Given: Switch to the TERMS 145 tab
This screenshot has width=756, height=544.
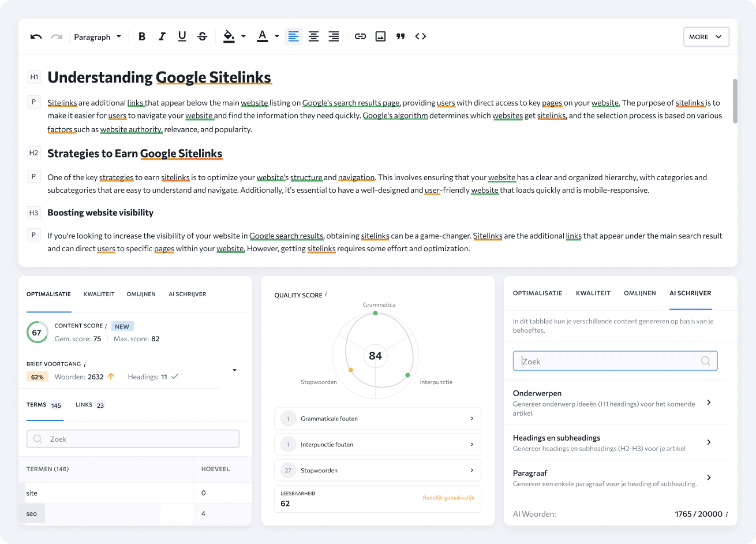Looking at the screenshot, I should [x=44, y=405].
